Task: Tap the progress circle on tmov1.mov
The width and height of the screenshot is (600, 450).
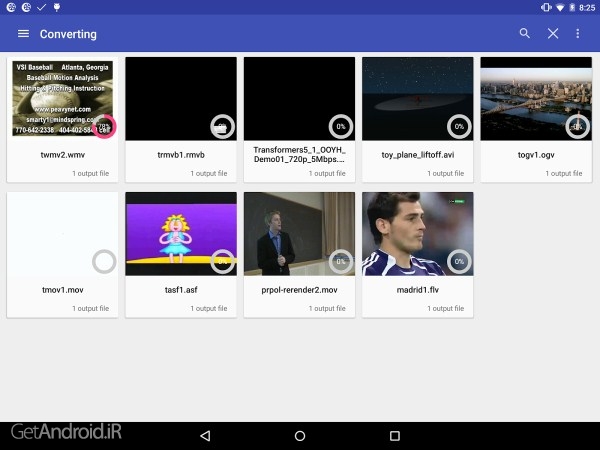Action: [104, 262]
